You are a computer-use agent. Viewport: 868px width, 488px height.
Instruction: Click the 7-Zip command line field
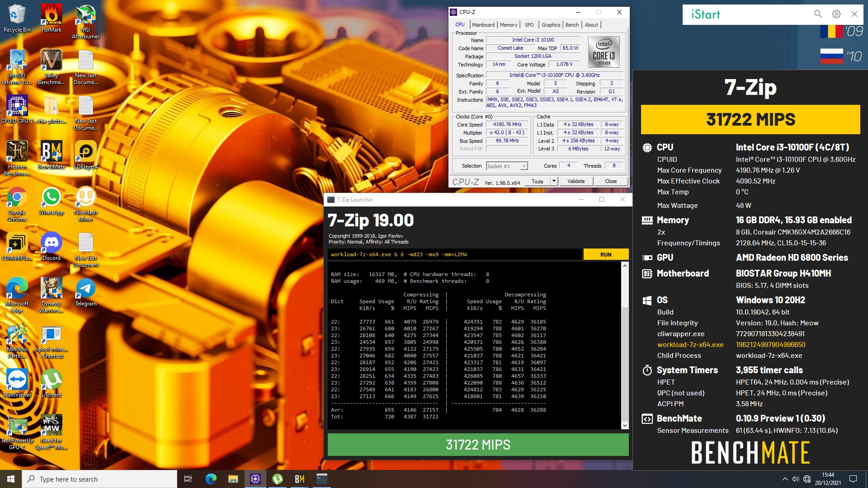(x=454, y=254)
